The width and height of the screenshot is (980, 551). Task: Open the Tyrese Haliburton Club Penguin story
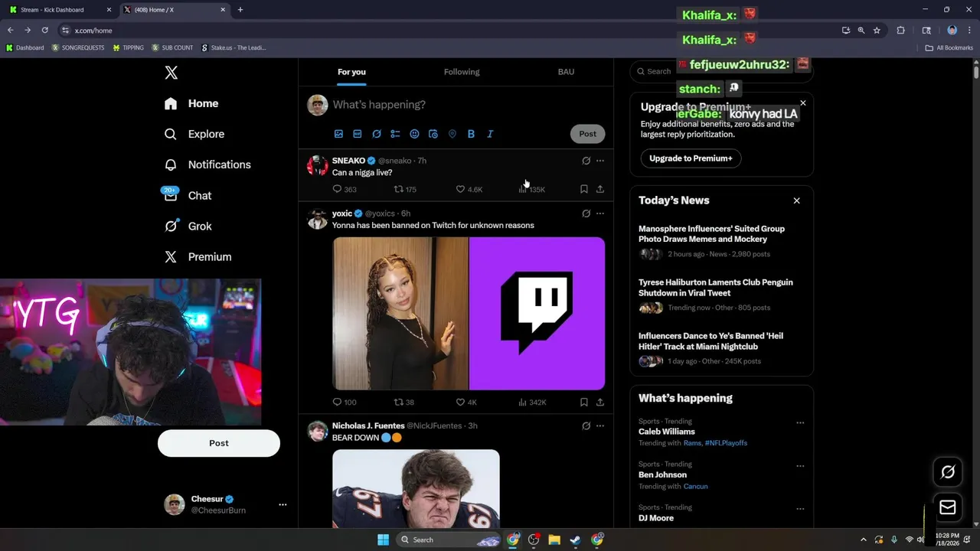coord(721,295)
